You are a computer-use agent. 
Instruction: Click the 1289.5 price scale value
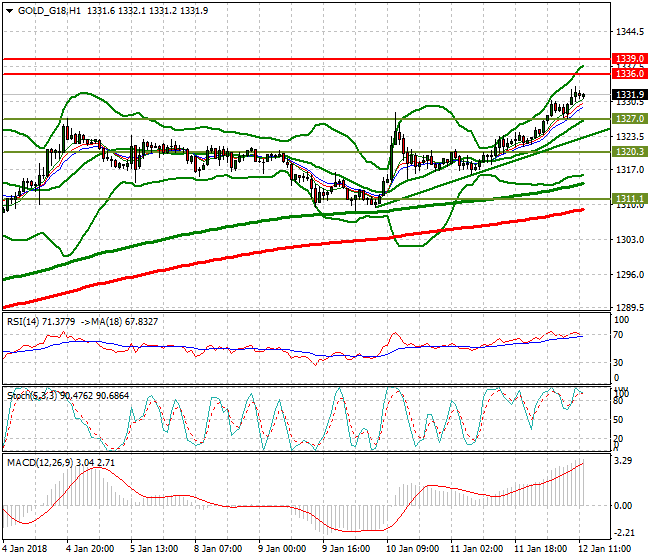pyautogui.click(x=630, y=308)
